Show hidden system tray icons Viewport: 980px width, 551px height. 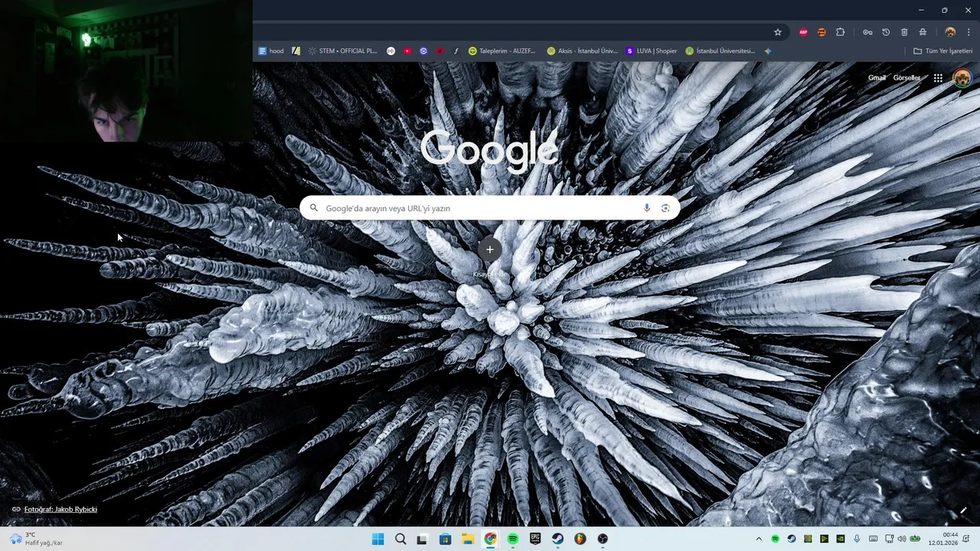pyautogui.click(x=759, y=539)
